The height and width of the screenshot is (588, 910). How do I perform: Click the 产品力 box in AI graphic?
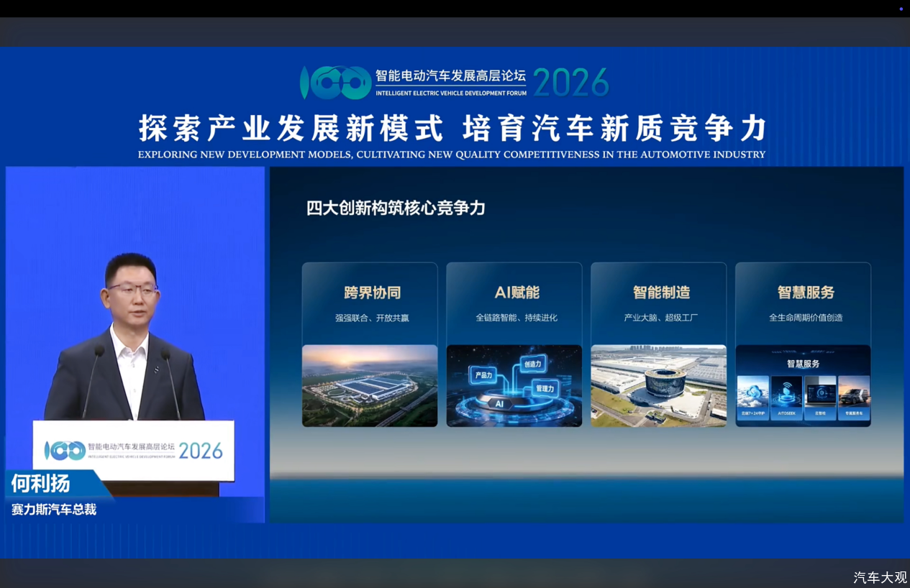(483, 375)
